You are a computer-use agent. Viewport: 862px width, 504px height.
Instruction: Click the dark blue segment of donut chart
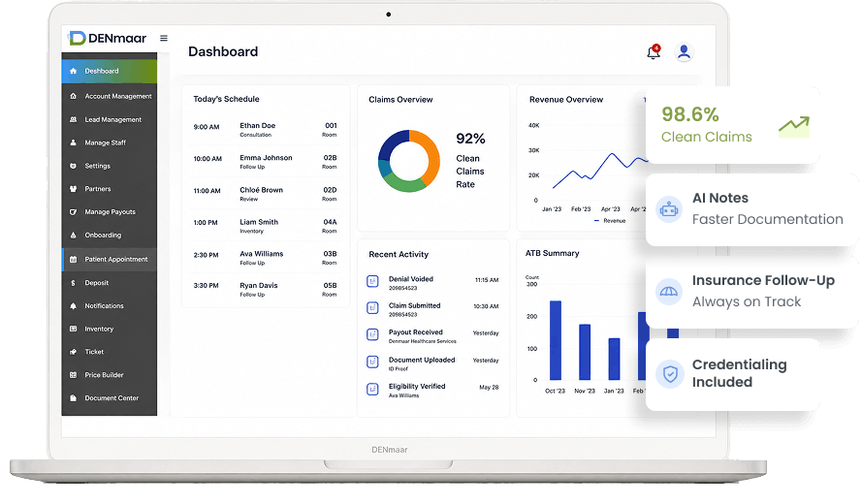pos(392,142)
